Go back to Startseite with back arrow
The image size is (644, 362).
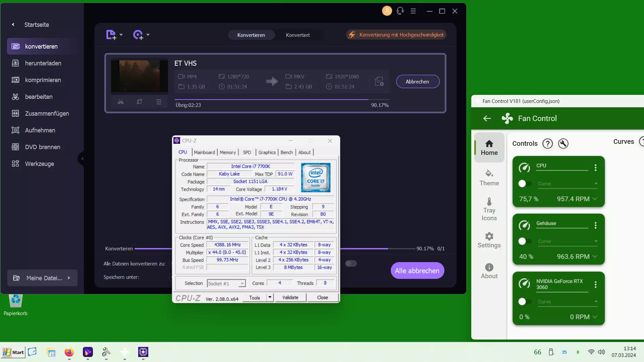pos(13,24)
